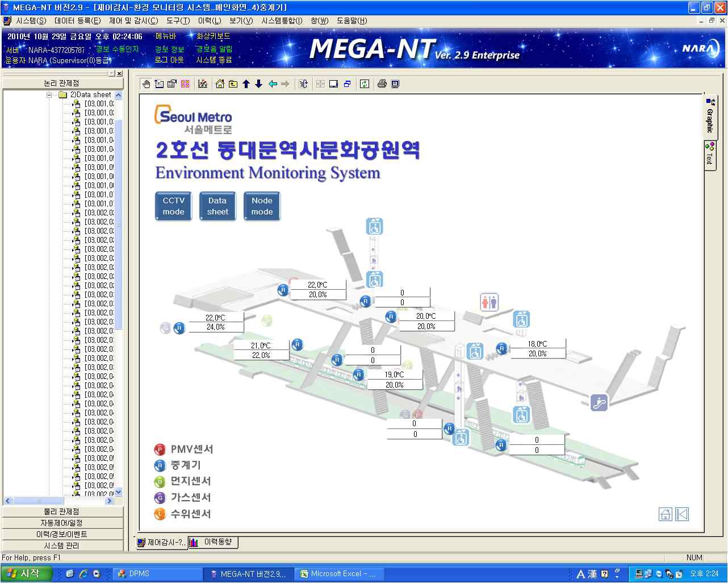This screenshot has height=583, width=728.
Task: Click the escalator icon on station map
Action: 599,402
